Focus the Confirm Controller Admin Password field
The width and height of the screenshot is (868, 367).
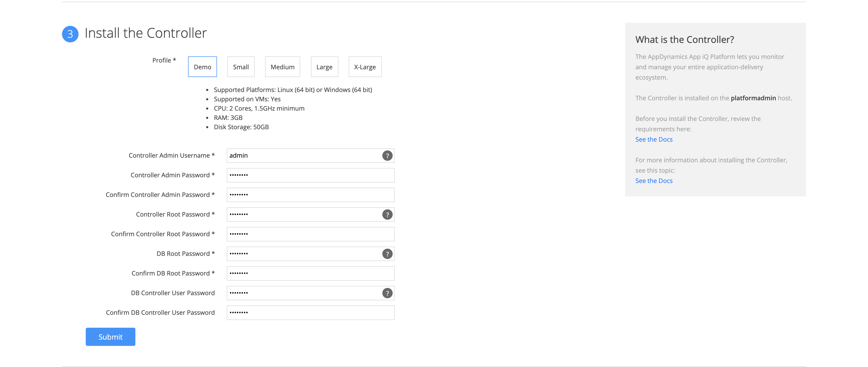[x=310, y=195]
